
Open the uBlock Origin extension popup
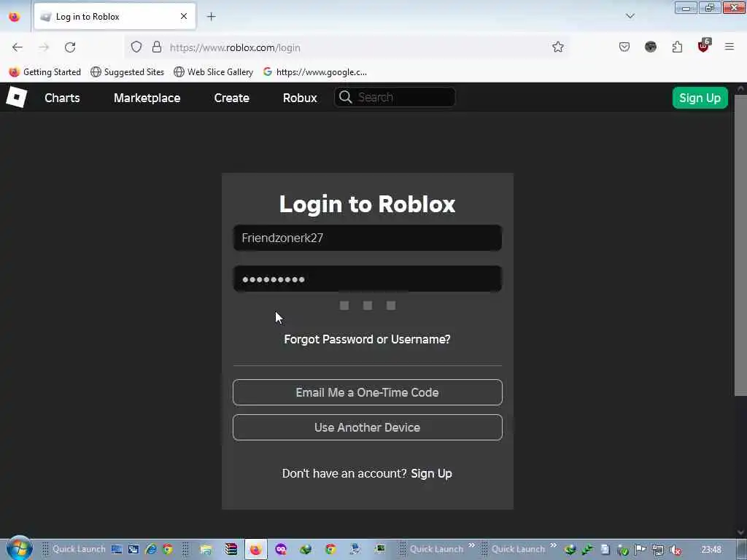704,46
